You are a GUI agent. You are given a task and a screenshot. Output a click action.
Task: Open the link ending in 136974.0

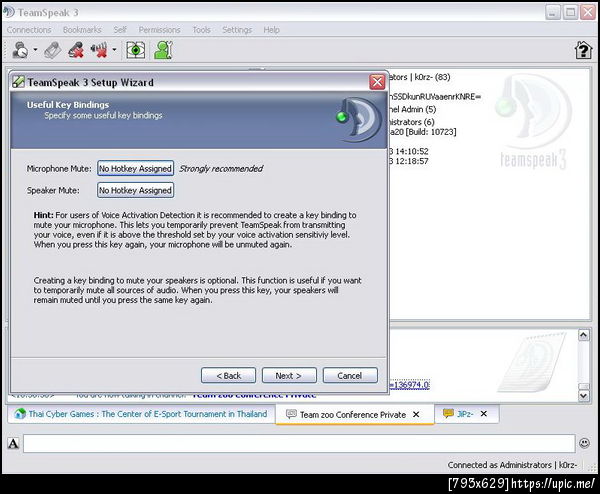click(x=409, y=385)
